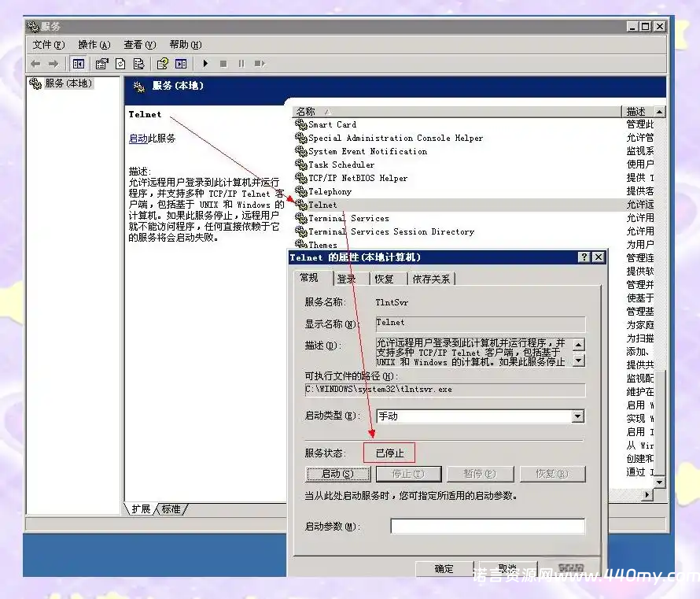Open the 查看(V) menu

pyautogui.click(x=140, y=45)
